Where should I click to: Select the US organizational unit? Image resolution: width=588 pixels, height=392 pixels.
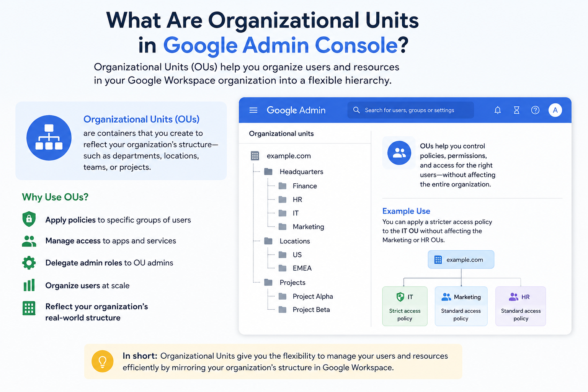click(x=297, y=255)
